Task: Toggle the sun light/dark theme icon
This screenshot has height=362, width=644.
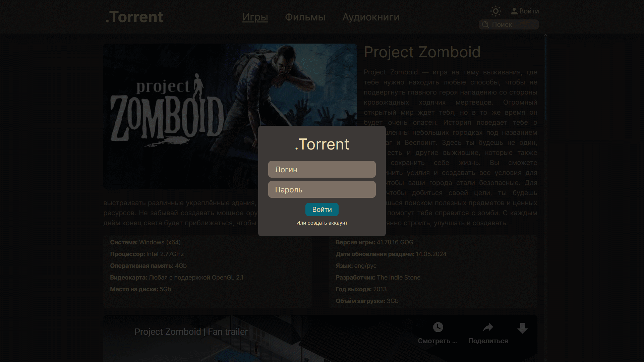Action: coord(495,11)
